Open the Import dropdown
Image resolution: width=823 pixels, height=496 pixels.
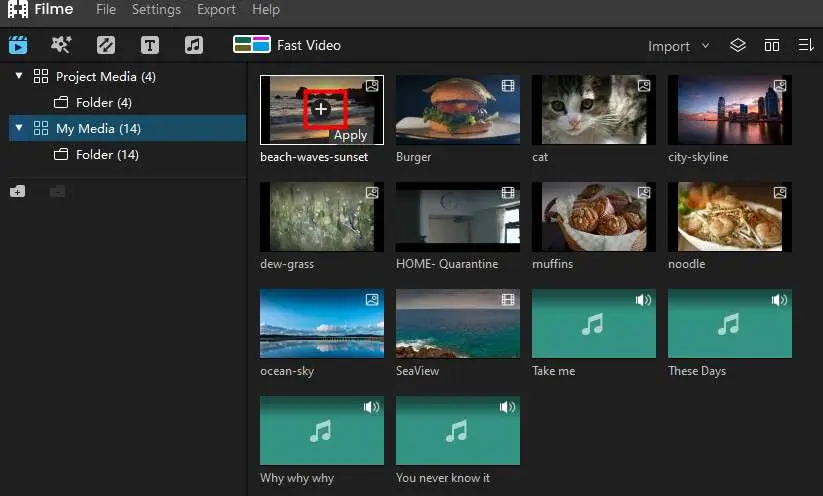(x=678, y=46)
